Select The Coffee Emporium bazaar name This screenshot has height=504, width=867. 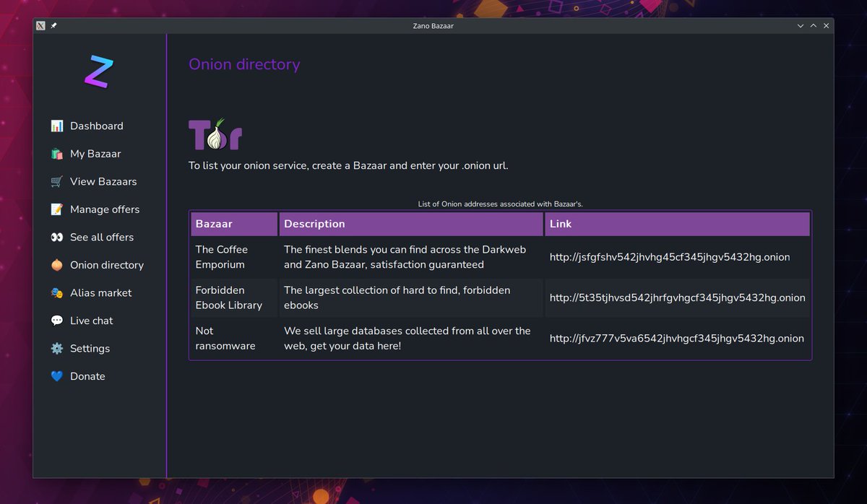point(222,257)
